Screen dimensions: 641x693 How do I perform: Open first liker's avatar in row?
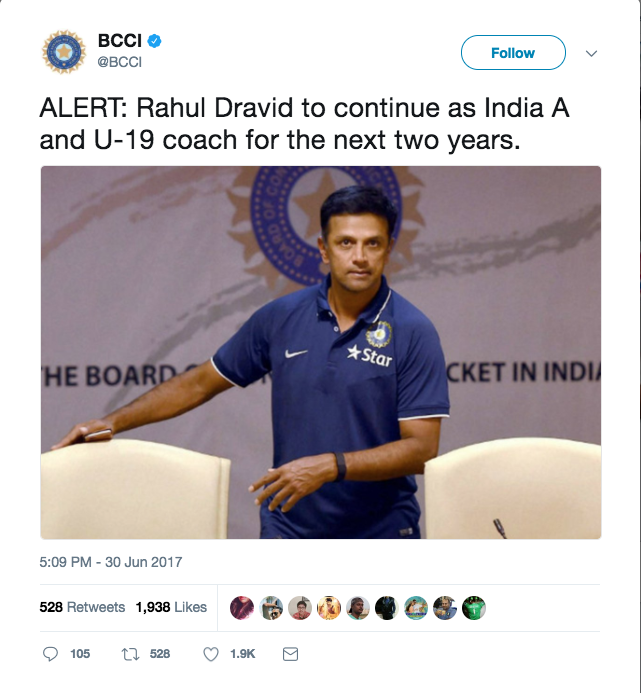pyautogui.click(x=242, y=608)
